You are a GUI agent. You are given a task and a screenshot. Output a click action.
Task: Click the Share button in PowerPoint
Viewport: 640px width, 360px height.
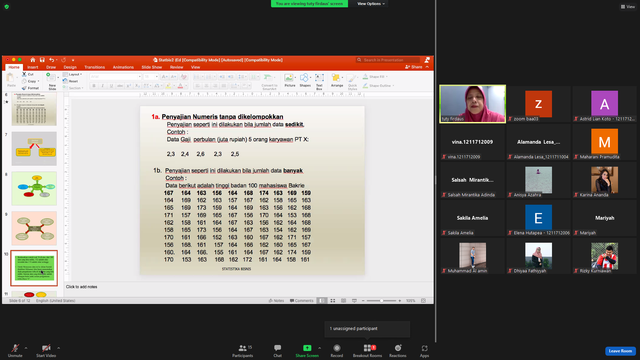pyautogui.click(x=414, y=67)
